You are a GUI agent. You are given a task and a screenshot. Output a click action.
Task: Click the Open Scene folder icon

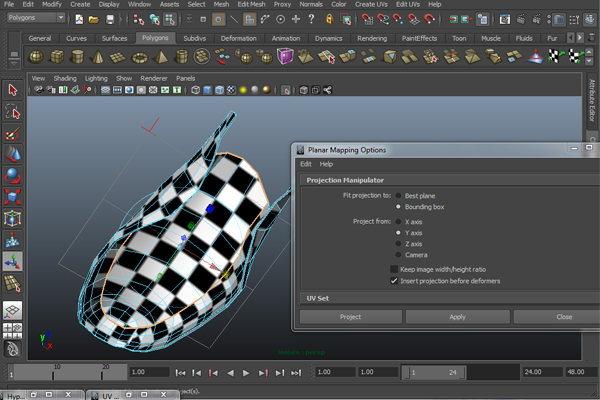[94, 19]
